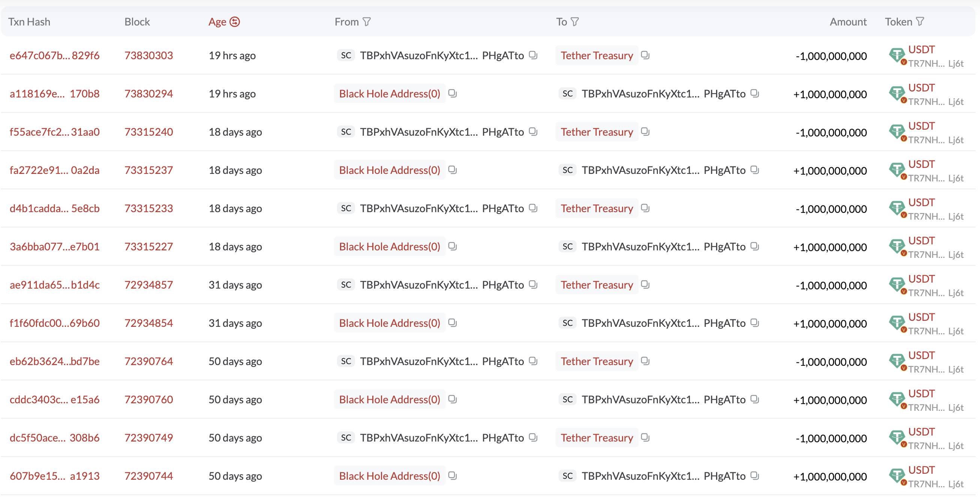Open transaction hash e647c067b...829f6

pos(55,55)
